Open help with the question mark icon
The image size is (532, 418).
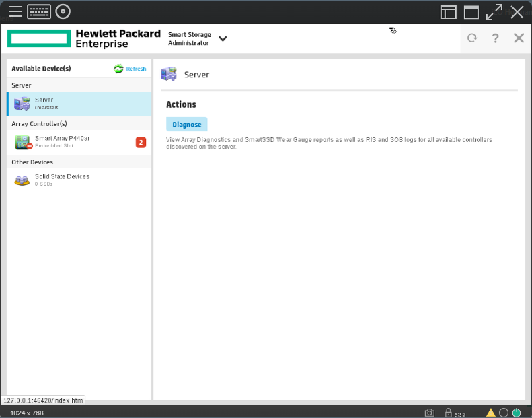click(496, 38)
